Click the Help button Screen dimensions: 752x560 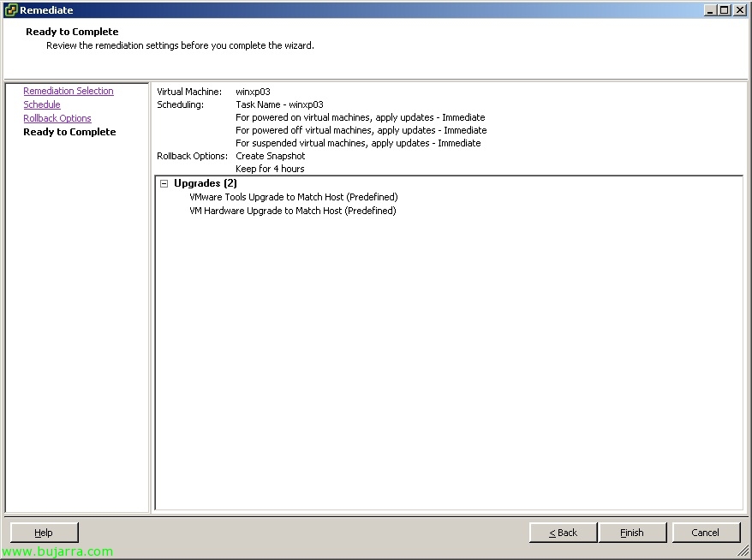pos(45,533)
